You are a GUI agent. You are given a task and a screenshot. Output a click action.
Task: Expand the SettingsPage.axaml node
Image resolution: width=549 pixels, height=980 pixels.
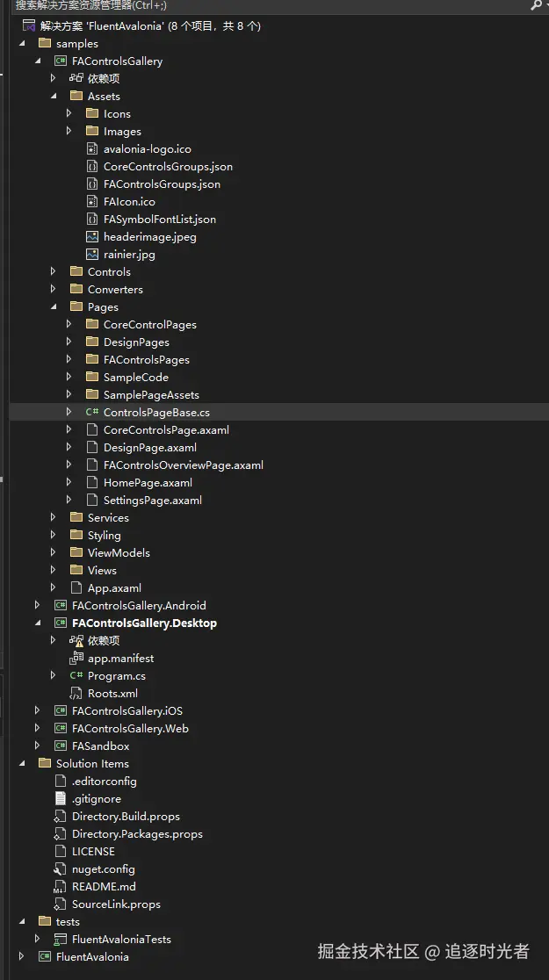(69, 500)
